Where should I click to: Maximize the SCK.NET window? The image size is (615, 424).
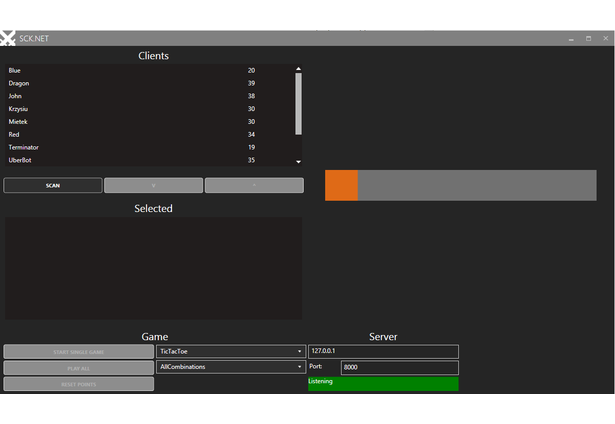(x=588, y=38)
